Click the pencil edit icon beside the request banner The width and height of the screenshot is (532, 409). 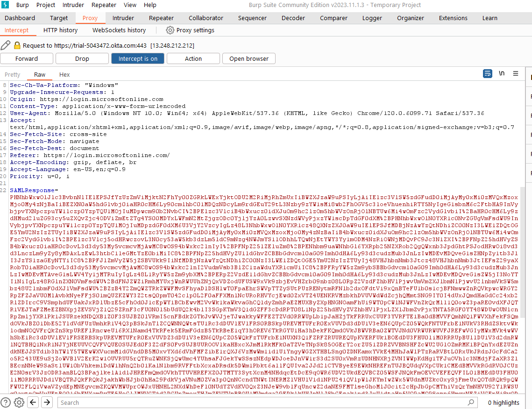coord(6,45)
